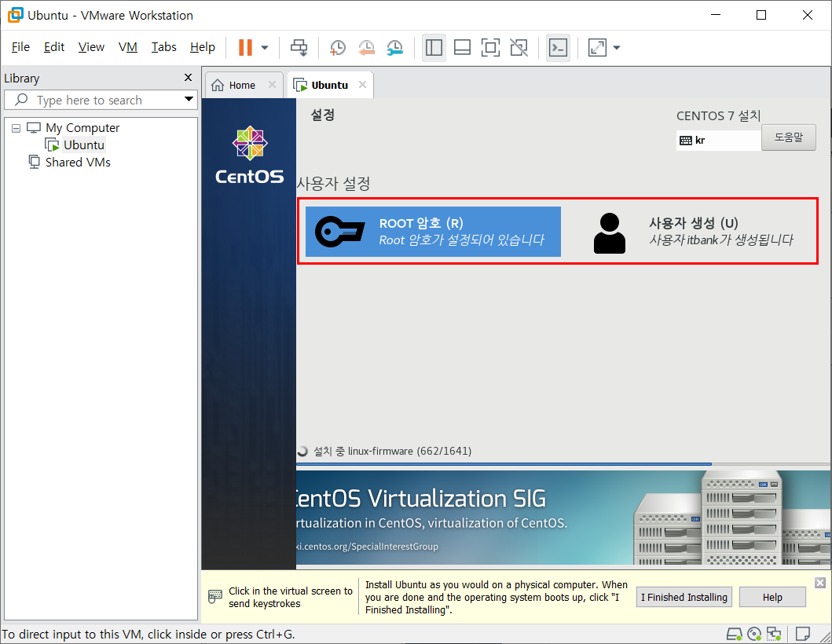Open ROOT 암호 password settings
832x644 pixels.
click(x=433, y=231)
